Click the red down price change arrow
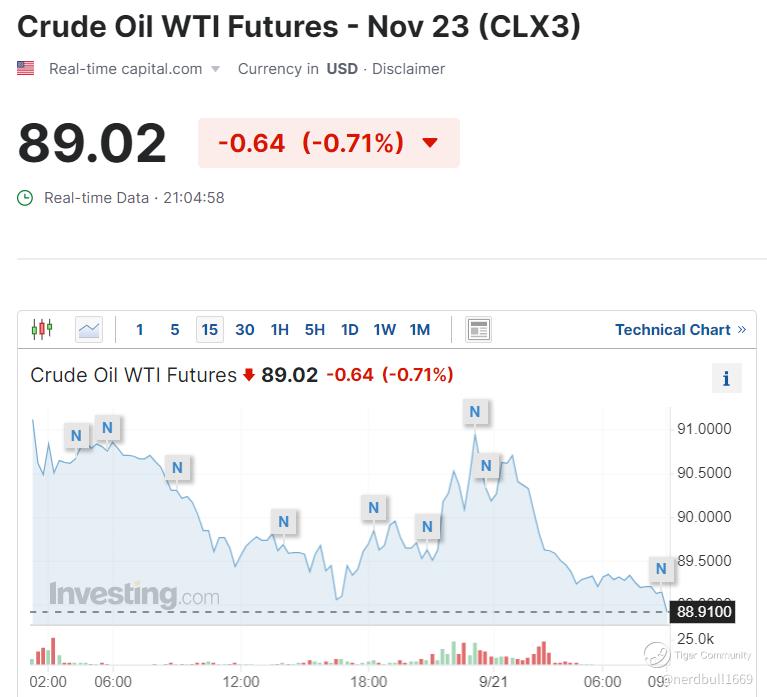The height and width of the screenshot is (697, 767). pyautogui.click(x=430, y=142)
